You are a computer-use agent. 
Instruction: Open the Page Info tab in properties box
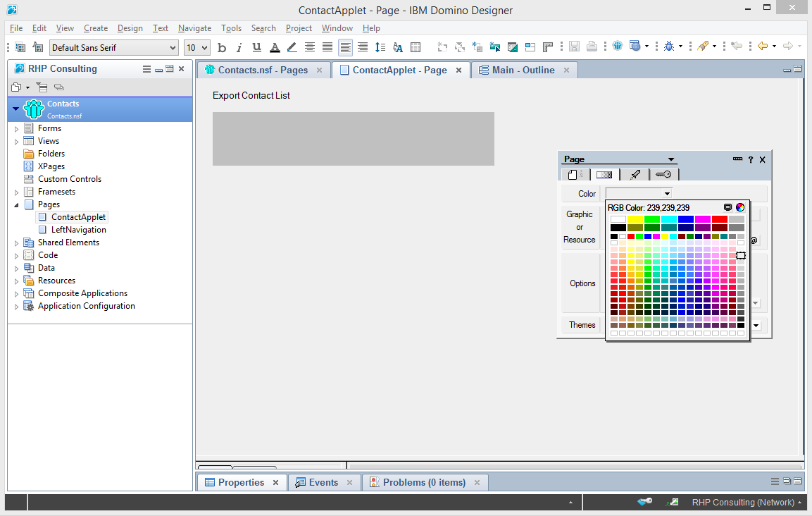click(575, 174)
